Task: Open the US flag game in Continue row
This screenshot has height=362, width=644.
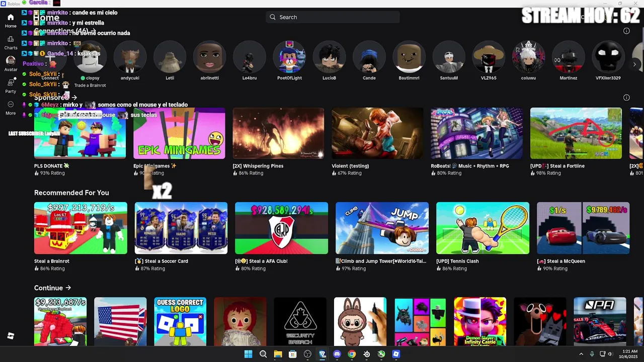Action: (x=120, y=322)
